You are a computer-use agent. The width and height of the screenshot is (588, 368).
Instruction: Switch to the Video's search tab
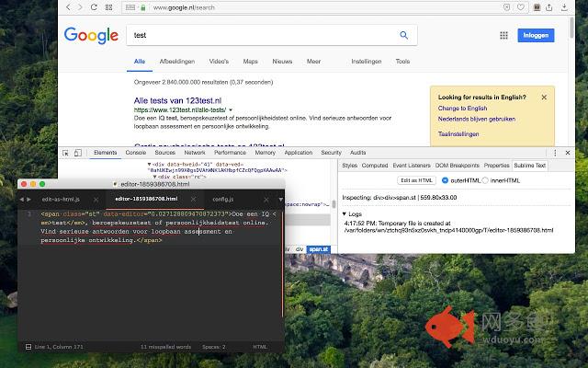pyautogui.click(x=219, y=62)
